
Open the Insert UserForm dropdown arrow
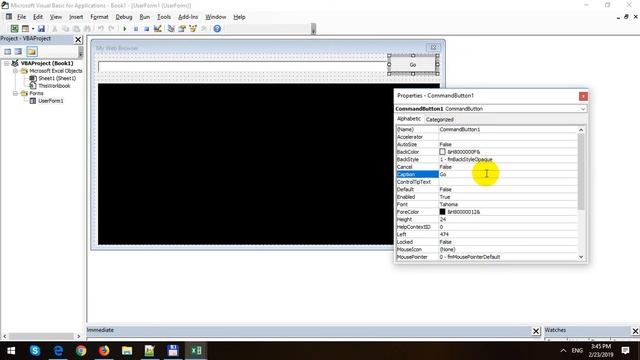(33, 29)
